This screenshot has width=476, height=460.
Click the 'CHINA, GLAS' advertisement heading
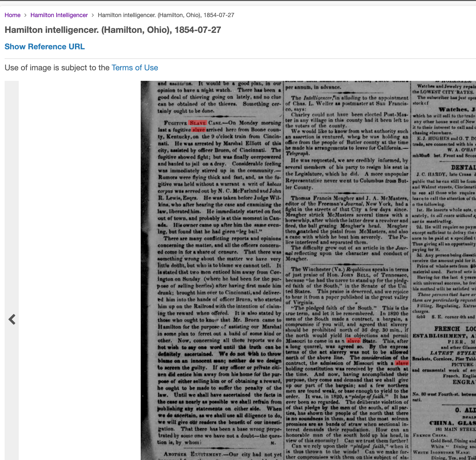tap(453, 423)
